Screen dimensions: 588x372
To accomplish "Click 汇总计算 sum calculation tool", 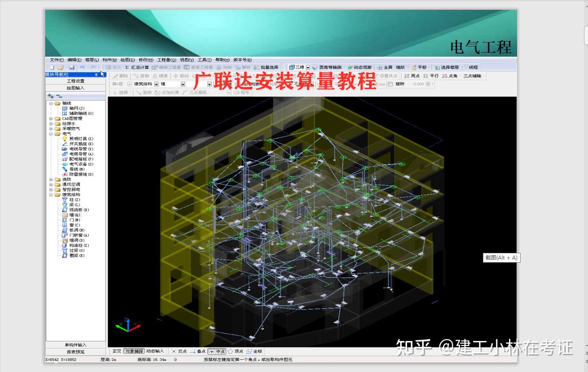I will (137, 67).
